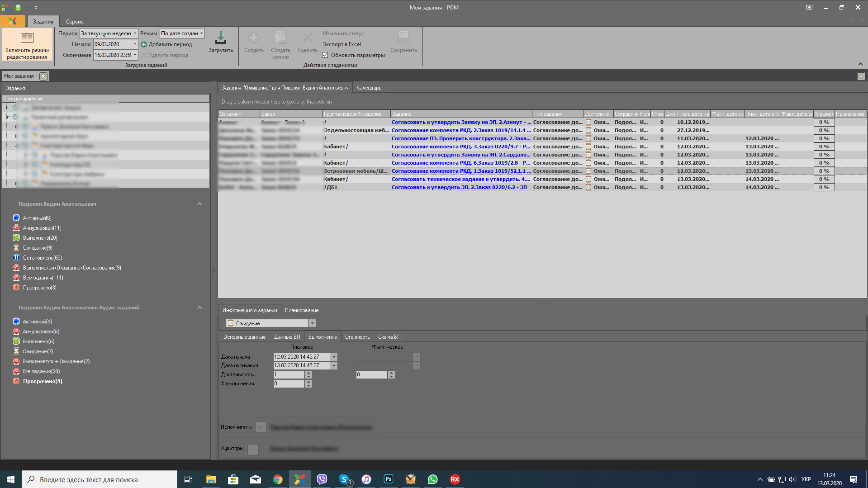Screen dimensions: 868x488
Task: Click the Сохранить toolbar icon
Action: coord(403,38)
